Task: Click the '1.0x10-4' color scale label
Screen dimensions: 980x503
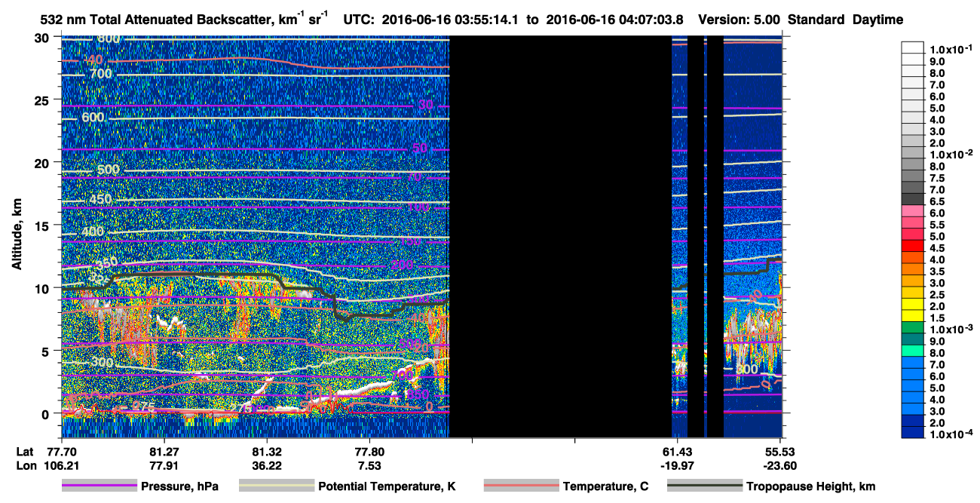Action: pos(952,435)
